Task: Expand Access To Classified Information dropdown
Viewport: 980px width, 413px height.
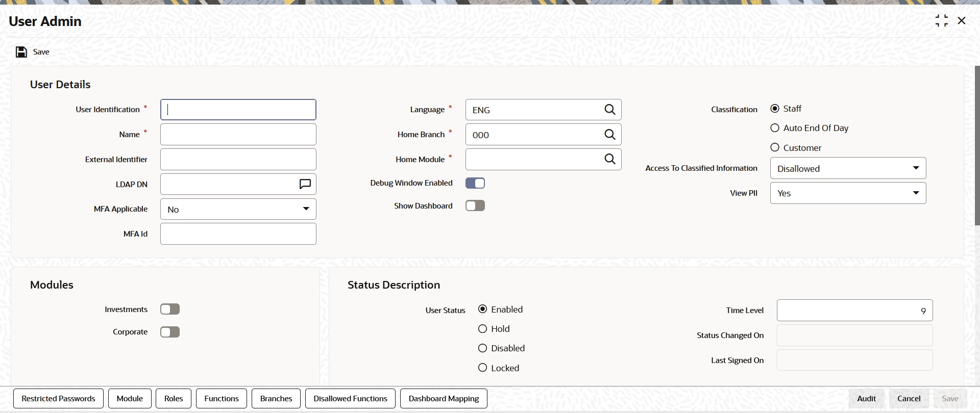Action: point(848,168)
